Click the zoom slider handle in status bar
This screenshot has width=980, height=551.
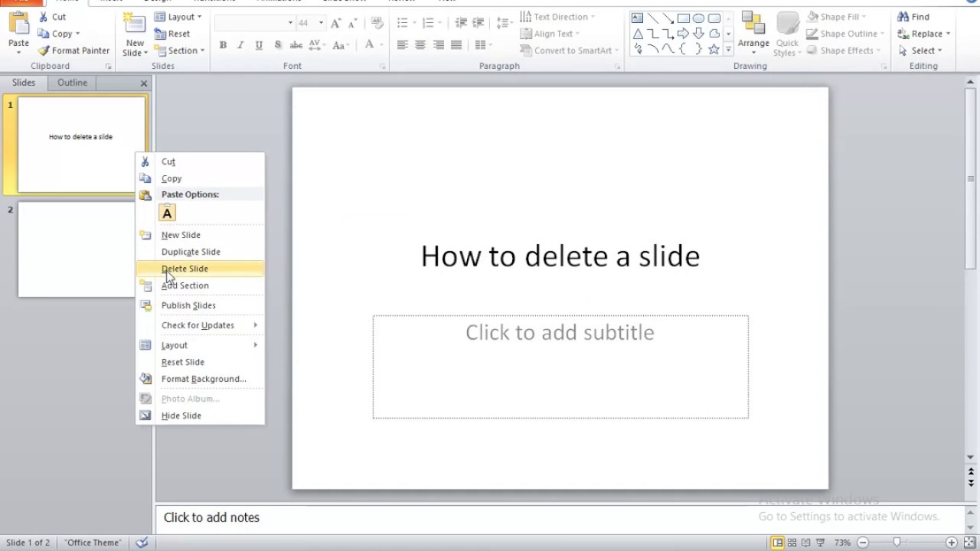[897, 543]
